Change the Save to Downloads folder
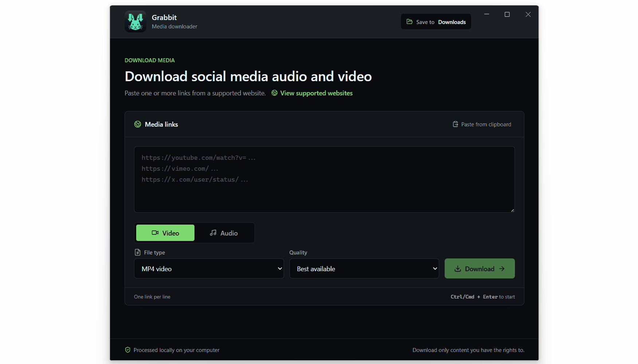 436,22
